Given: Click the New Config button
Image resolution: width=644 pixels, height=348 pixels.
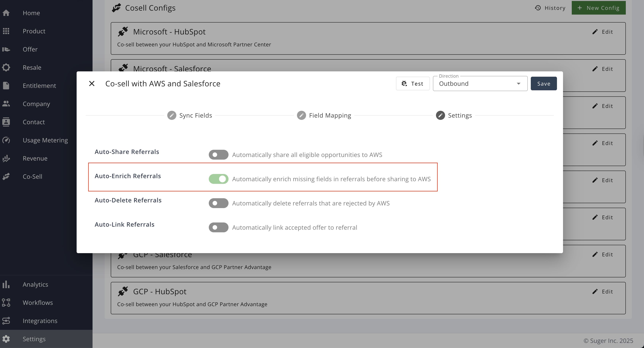Looking at the screenshot, I should (x=598, y=8).
